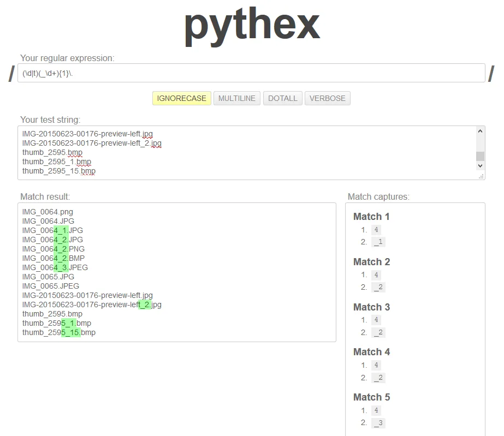Click the 'Your regular expression:' label
The height and width of the screenshot is (436, 504).
[67, 58]
